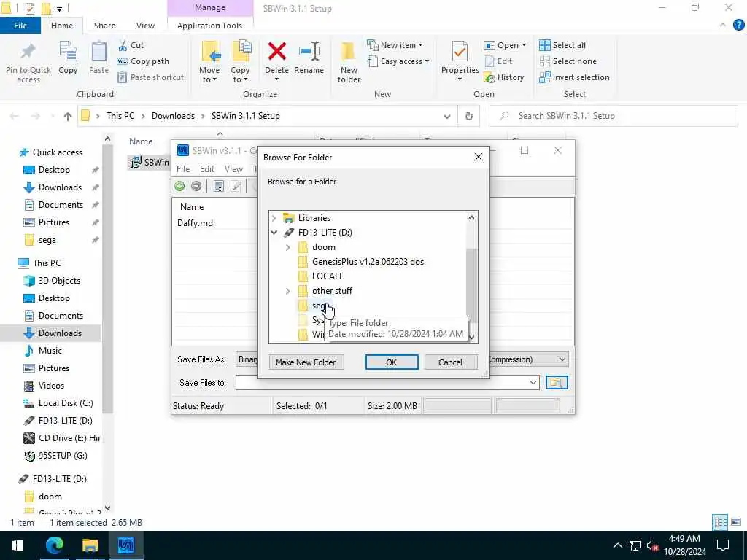Click Copy path in the ribbon
The image size is (747, 560).
[144, 61]
